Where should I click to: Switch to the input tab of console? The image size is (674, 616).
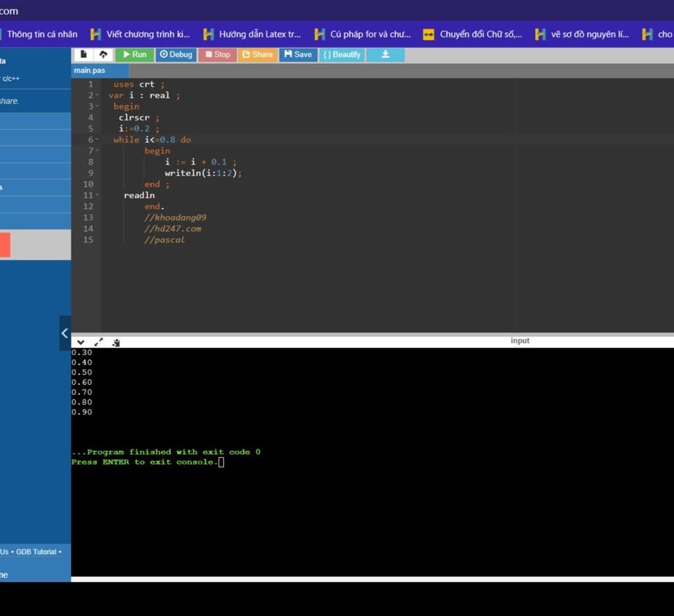[520, 340]
